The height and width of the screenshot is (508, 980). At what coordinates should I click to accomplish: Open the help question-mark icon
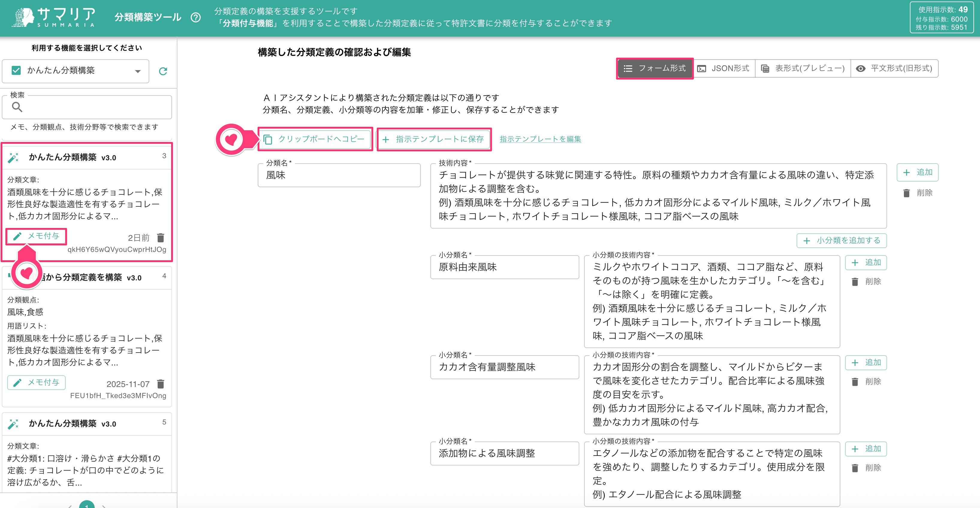click(195, 17)
